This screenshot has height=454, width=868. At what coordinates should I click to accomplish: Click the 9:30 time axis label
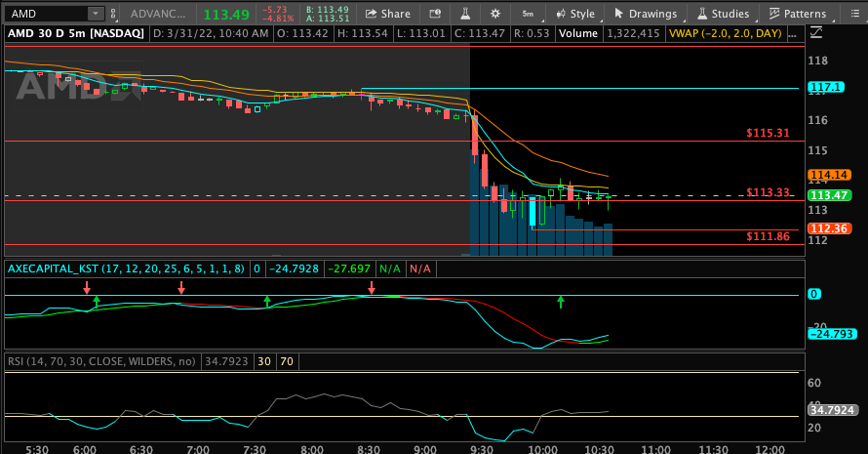(481, 449)
